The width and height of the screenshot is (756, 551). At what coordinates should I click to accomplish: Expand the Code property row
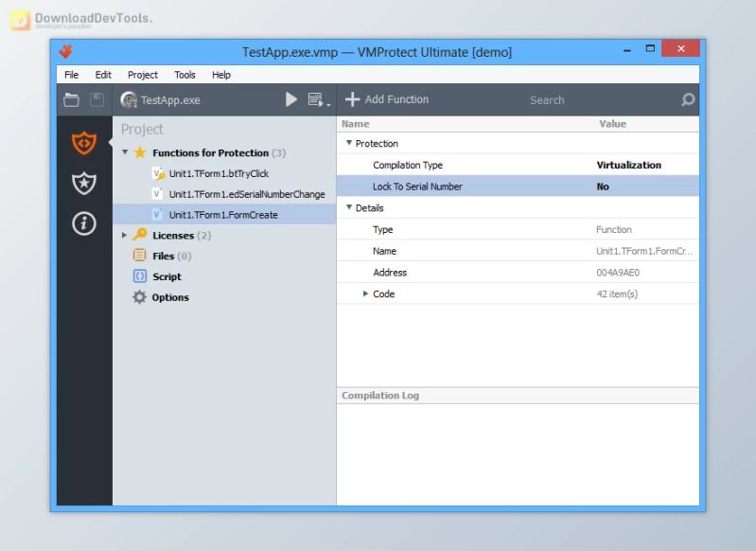tap(365, 293)
